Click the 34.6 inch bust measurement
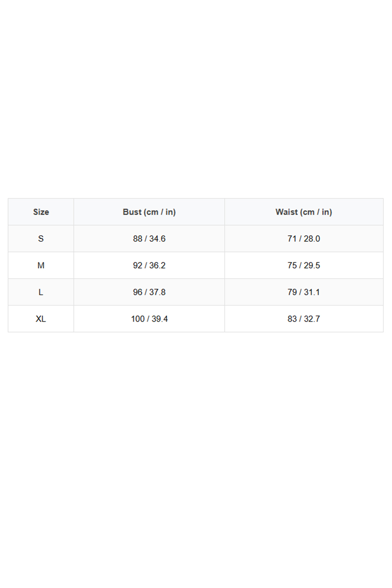 157,239
